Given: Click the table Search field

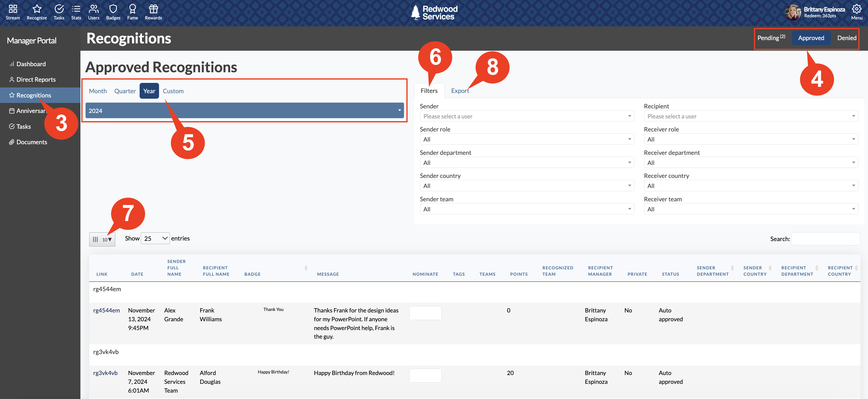Looking at the screenshot, I should point(825,239).
